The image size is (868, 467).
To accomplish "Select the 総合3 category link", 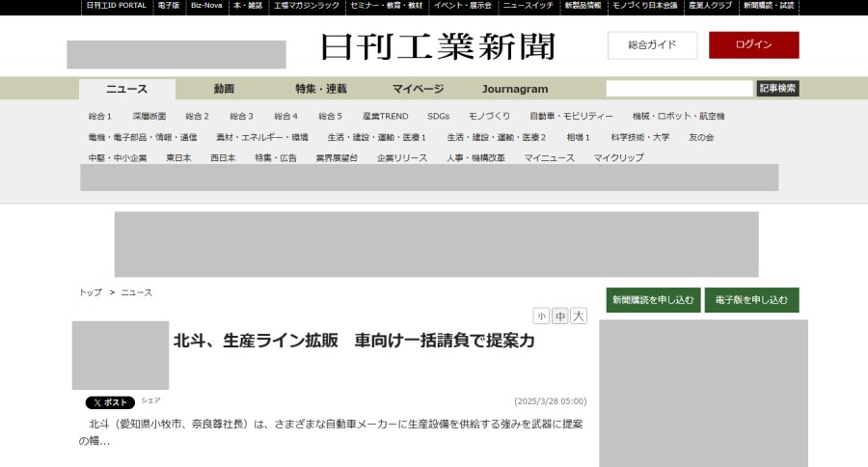I will point(241,117).
